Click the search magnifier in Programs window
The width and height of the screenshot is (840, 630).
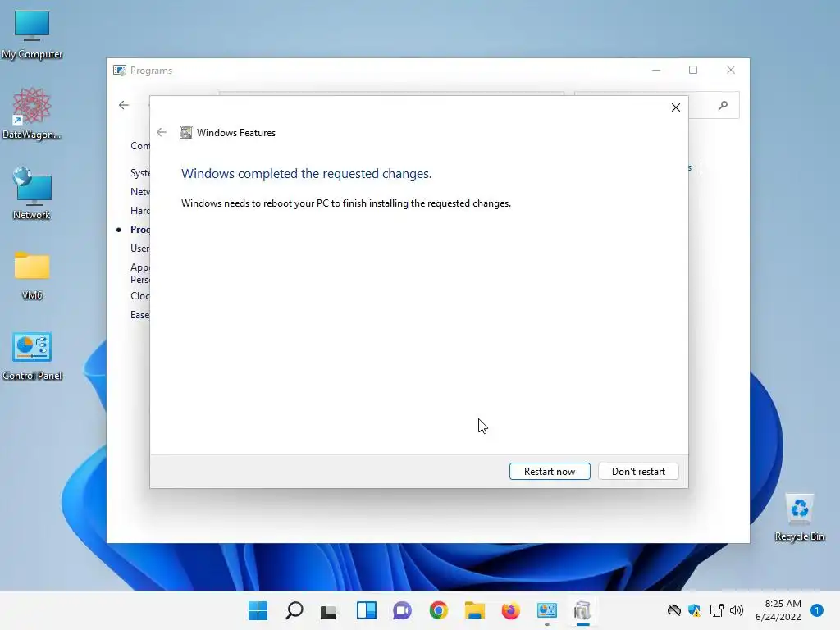point(724,106)
